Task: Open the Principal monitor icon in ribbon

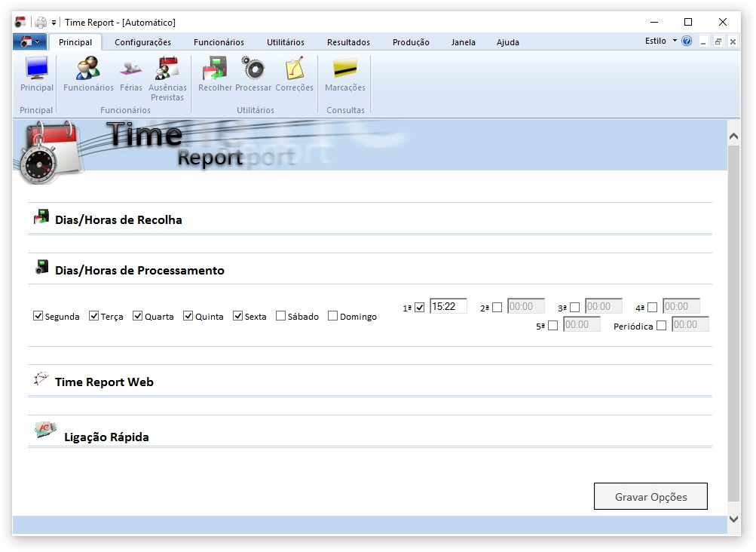Action: (37, 68)
